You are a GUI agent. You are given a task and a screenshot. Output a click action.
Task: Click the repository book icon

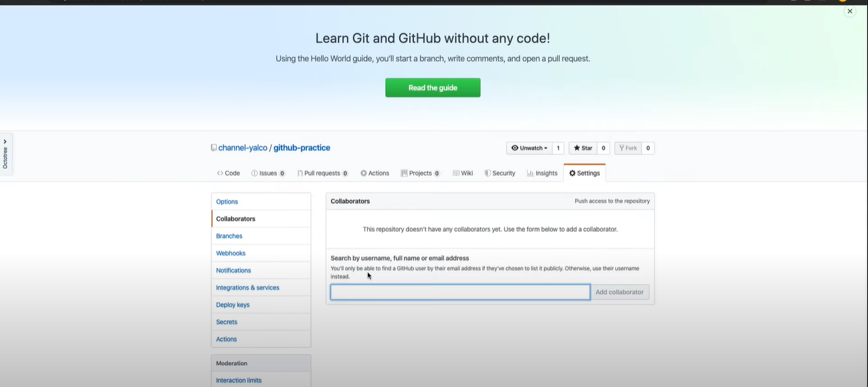[213, 148]
